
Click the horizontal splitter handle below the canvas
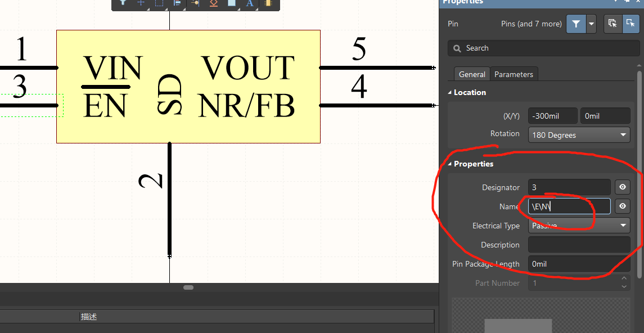click(x=188, y=287)
